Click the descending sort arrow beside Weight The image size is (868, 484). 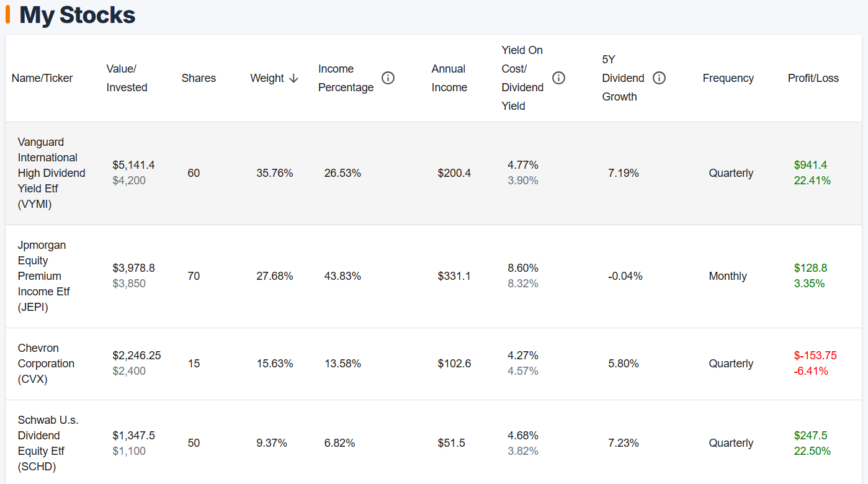point(293,78)
